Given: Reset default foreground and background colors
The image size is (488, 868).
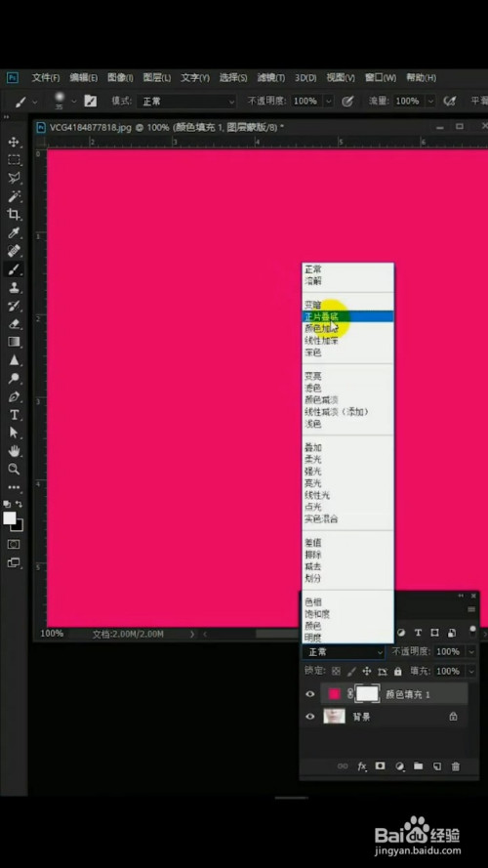Looking at the screenshot, I should tap(7, 505).
